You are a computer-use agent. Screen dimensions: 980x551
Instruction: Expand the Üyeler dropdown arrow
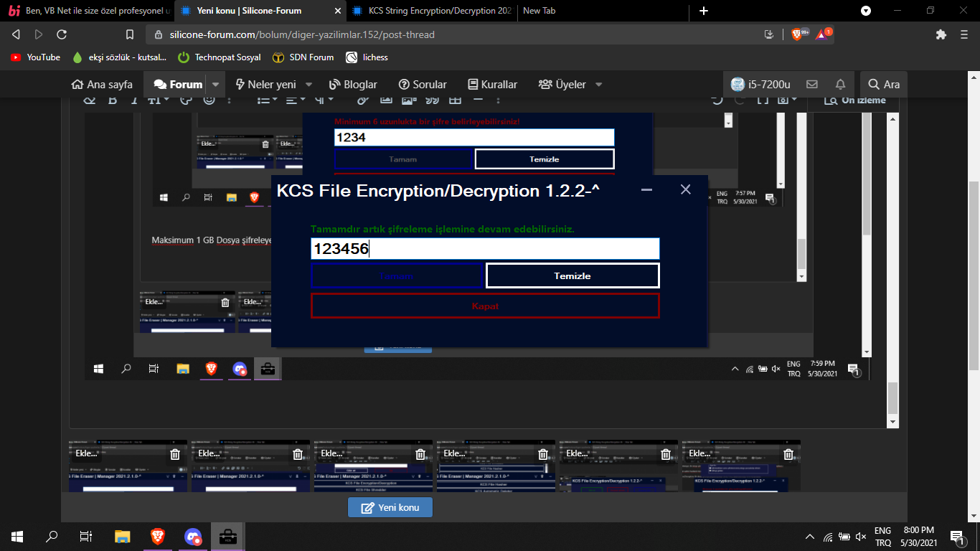(x=598, y=85)
